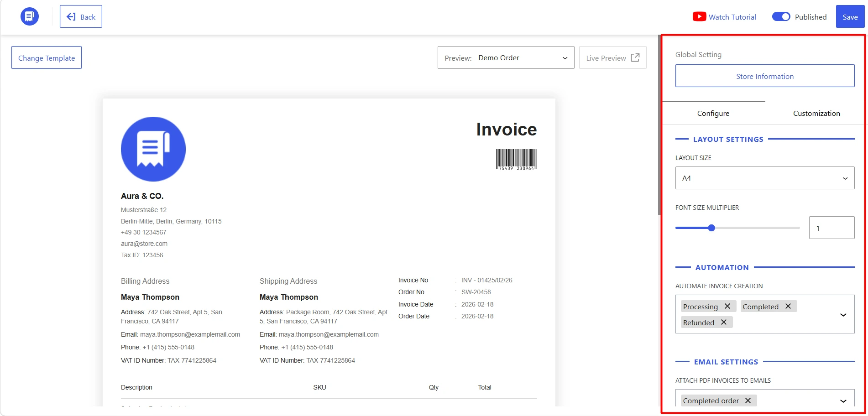Remove the Processing status tag

[x=727, y=306]
